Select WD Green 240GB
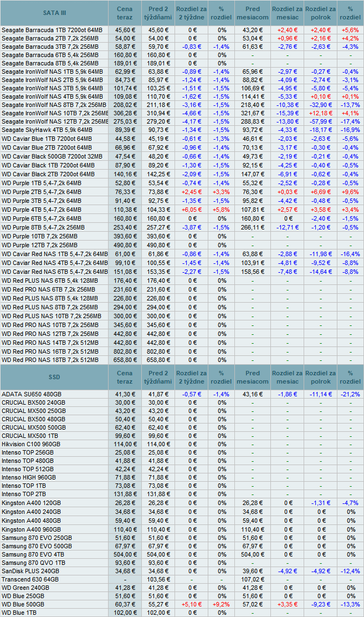Image resolution: width=364 pixels, height=617 pixels. click(x=25, y=588)
